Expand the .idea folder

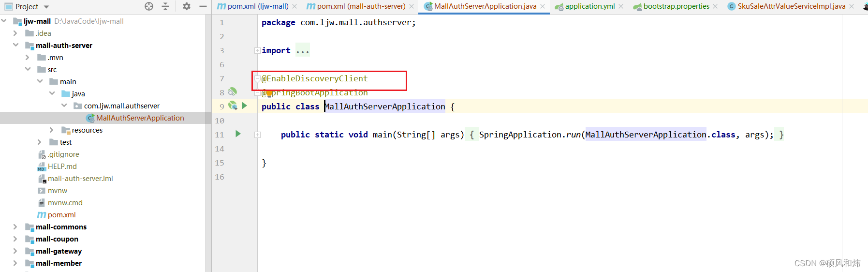(15, 33)
